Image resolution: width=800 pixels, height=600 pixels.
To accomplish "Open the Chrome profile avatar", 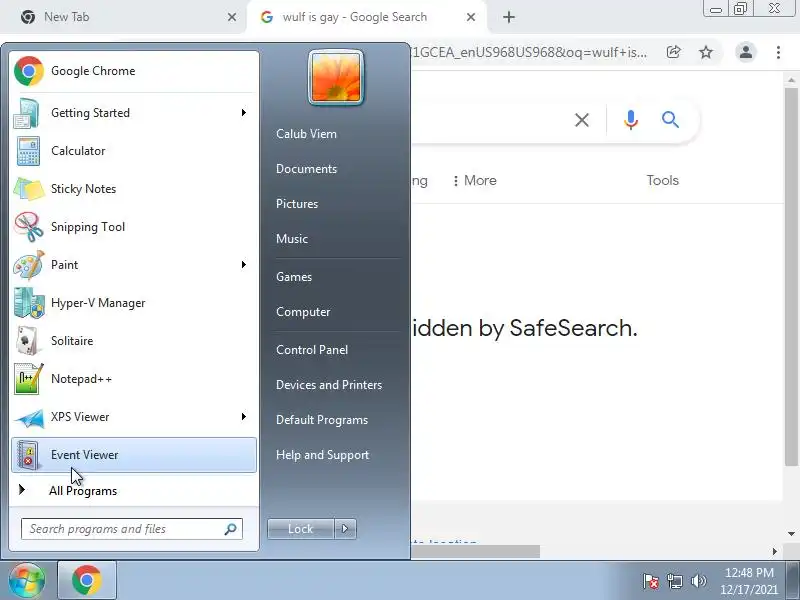I will point(746,52).
